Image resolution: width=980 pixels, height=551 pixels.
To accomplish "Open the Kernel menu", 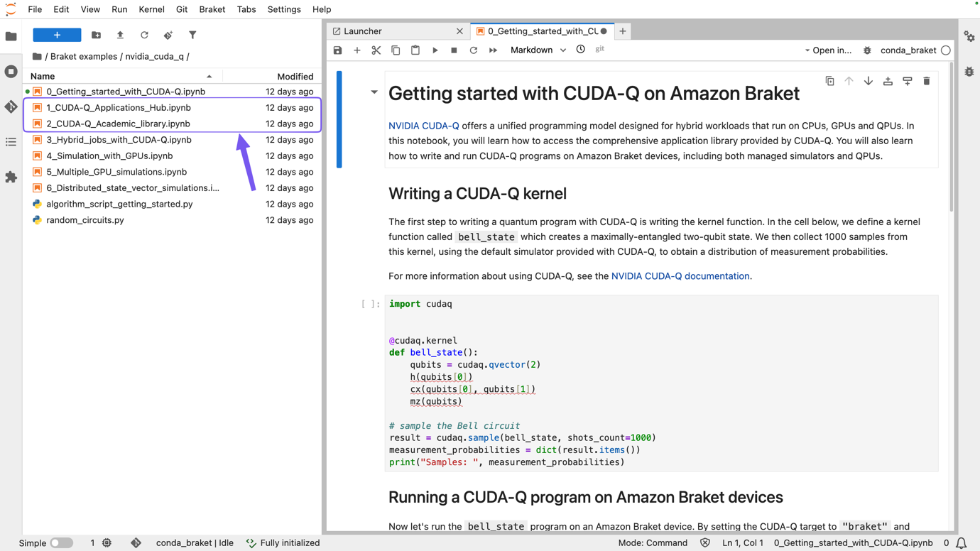I will (x=151, y=9).
